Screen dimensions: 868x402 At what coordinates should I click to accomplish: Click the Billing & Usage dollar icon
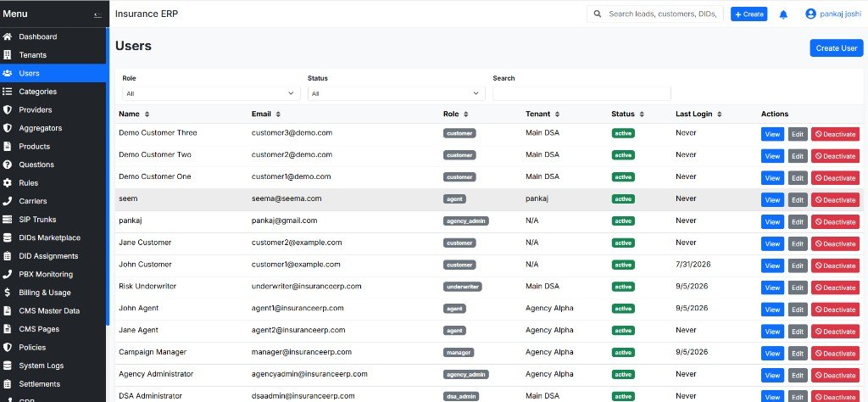(x=7, y=293)
